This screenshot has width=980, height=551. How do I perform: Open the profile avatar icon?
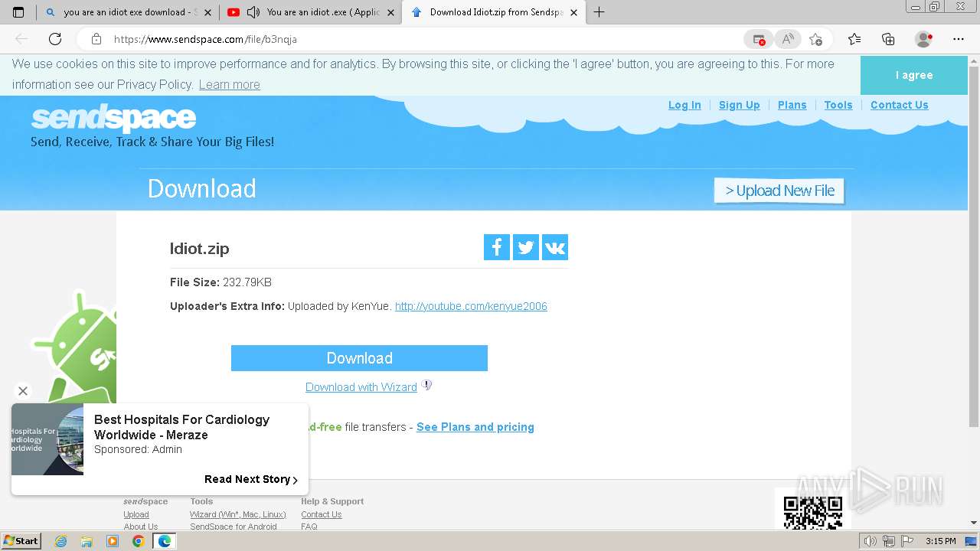coord(924,39)
